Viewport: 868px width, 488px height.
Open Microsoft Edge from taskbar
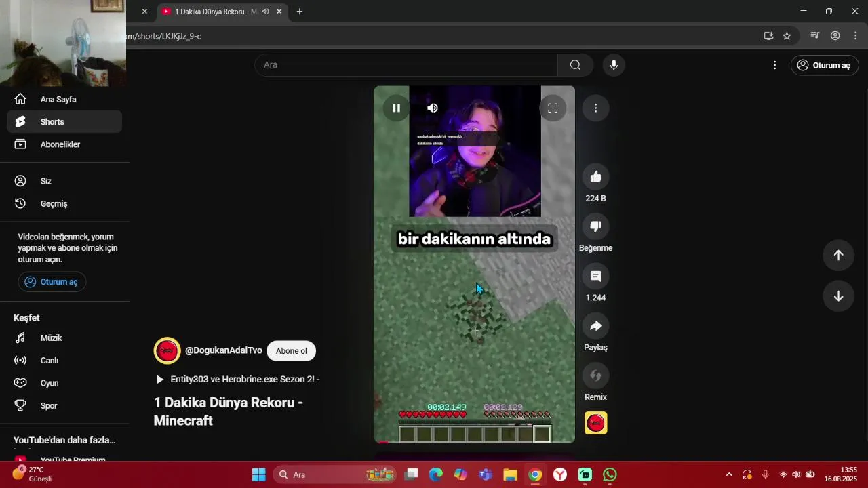[x=435, y=474]
